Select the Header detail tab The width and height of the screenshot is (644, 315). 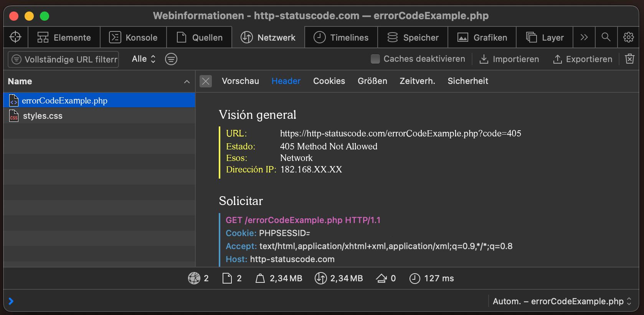point(286,81)
